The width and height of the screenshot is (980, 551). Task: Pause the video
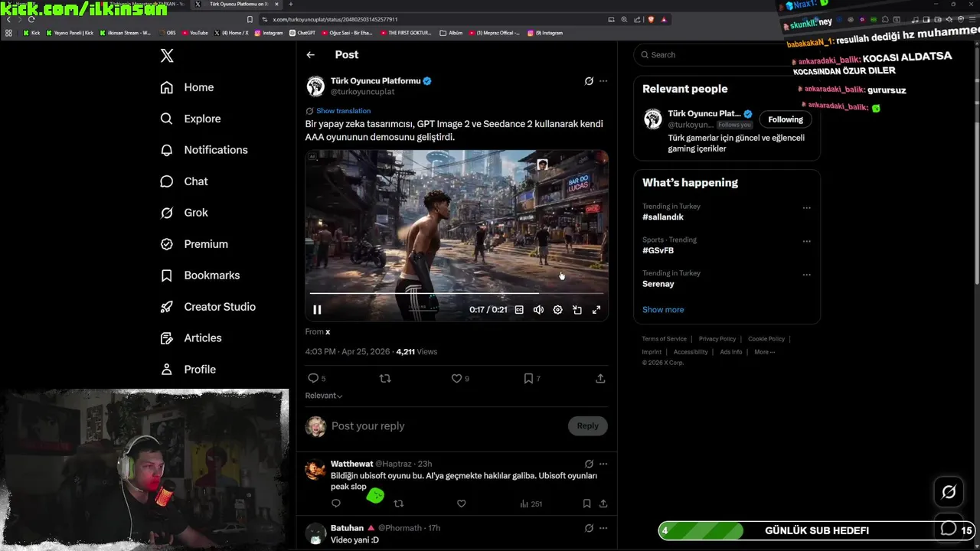coord(317,310)
